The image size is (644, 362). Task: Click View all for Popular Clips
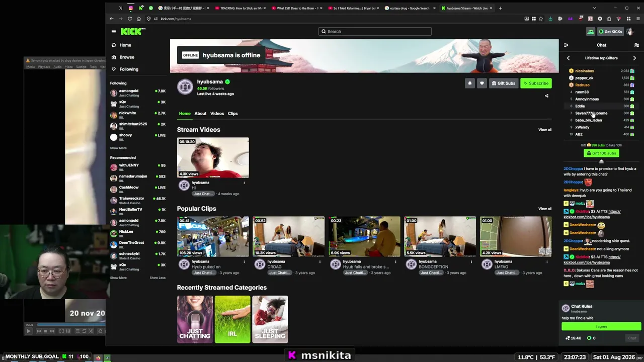[x=545, y=209]
